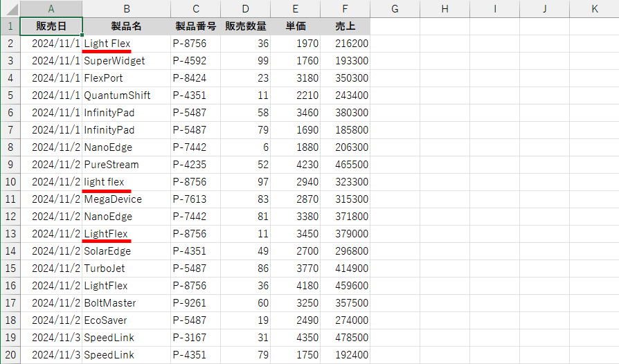The width and height of the screenshot is (619, 364).
Task: Click product number P-7613
Action: [x=196, y=199]
